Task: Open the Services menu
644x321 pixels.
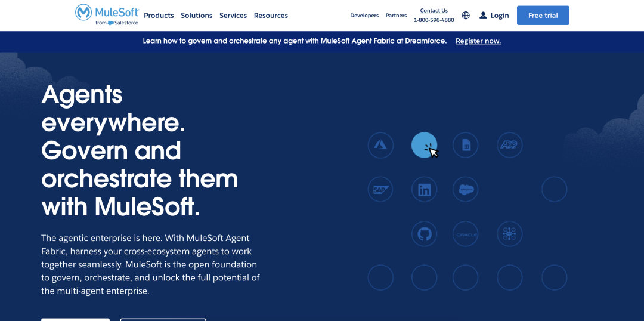Action: pyautogui.click(x=233, y=16)
